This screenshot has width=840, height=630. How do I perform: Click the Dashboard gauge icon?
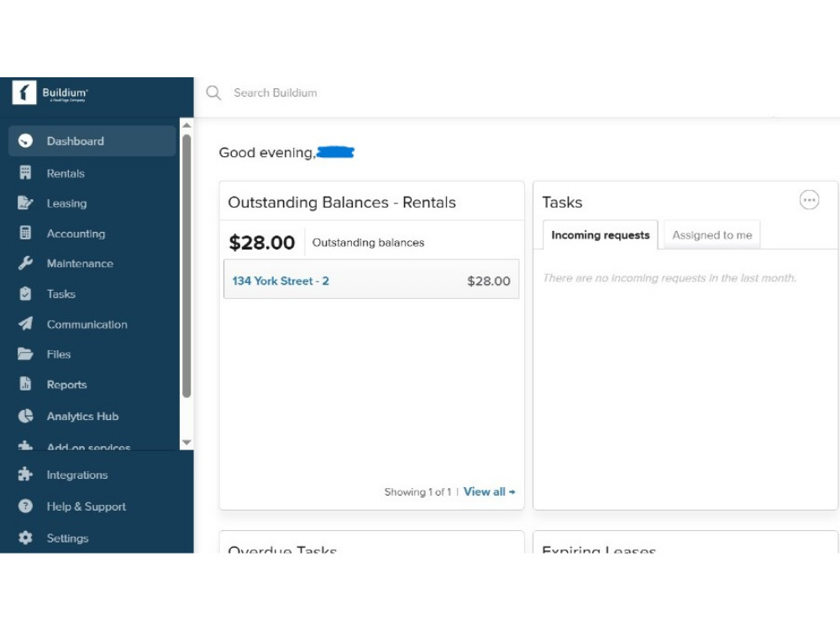[25, 141]
